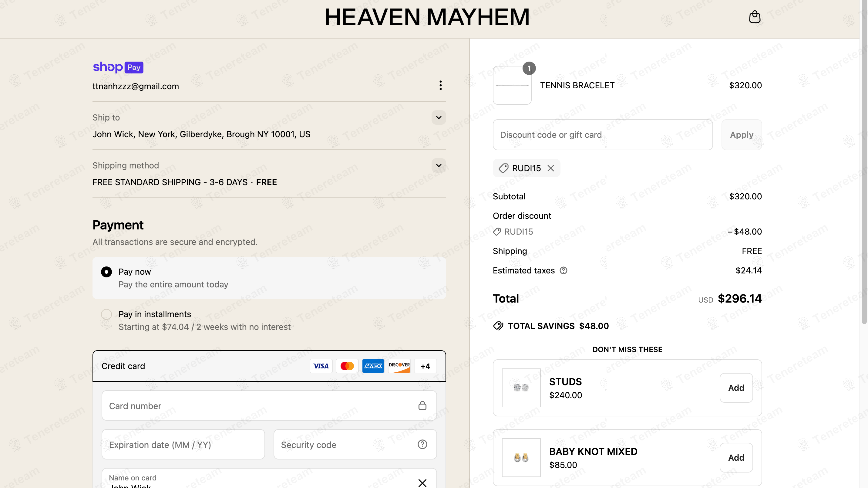This screenshot has width=868, height=488.
Task: Open the three-dot account options menu
Action: tap(440, 86)
